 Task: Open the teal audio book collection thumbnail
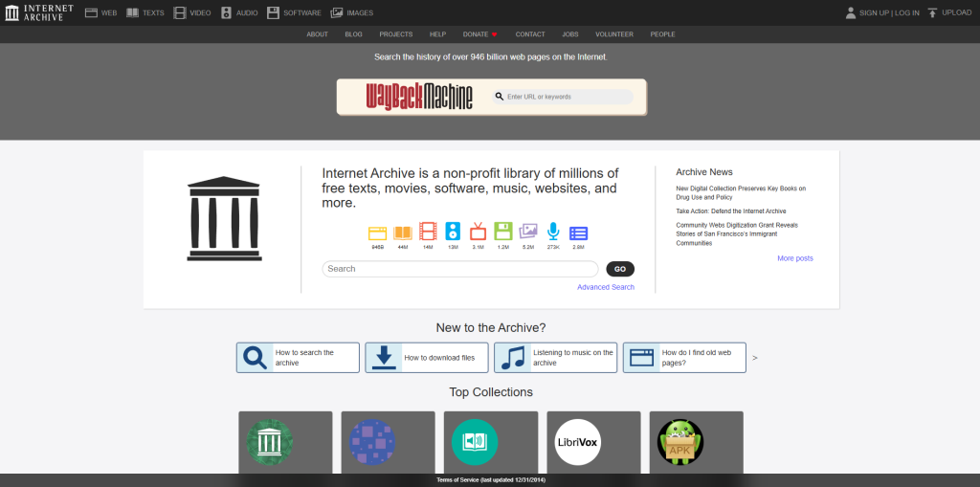[475, 442]
